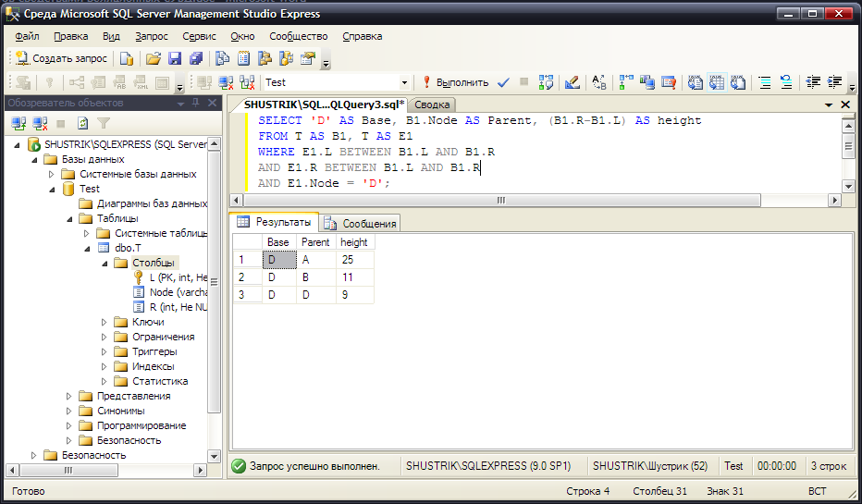Open the active files dropdown arrow beside tabs
862x504 pixels.
[x=829, y=104]
